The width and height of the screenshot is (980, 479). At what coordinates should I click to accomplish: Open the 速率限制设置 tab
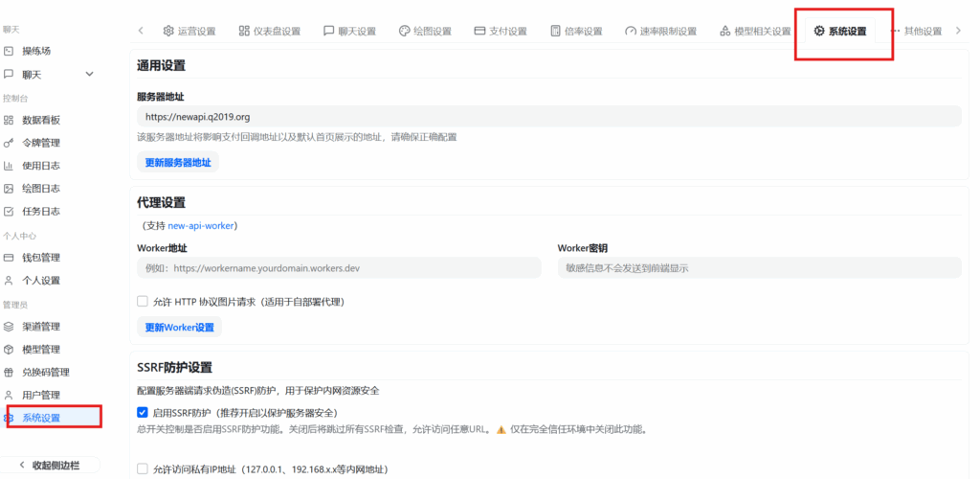coord(661,31)
